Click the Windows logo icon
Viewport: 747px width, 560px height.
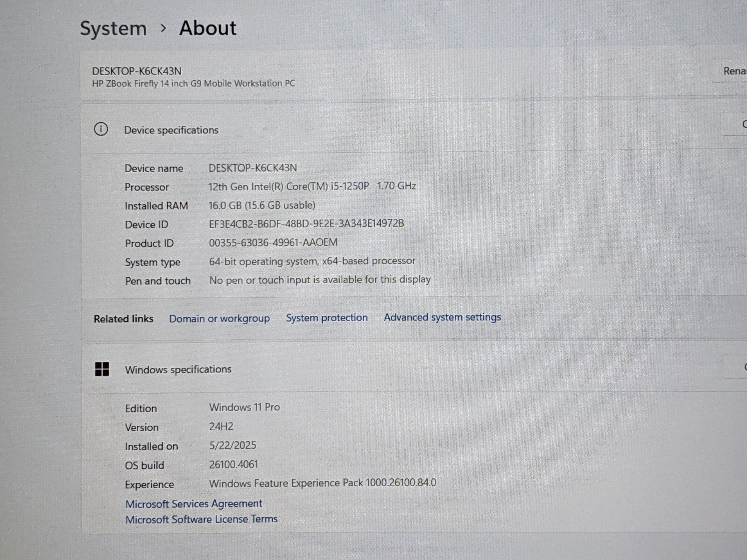pos(102,369)
